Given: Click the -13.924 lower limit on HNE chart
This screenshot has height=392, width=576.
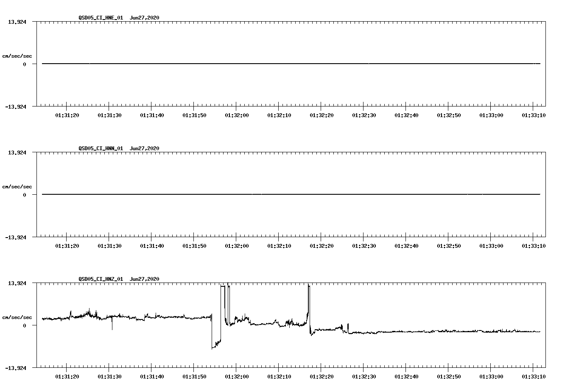Looking at the screenshot, I should pyautogui.click(x=16, y=107).
